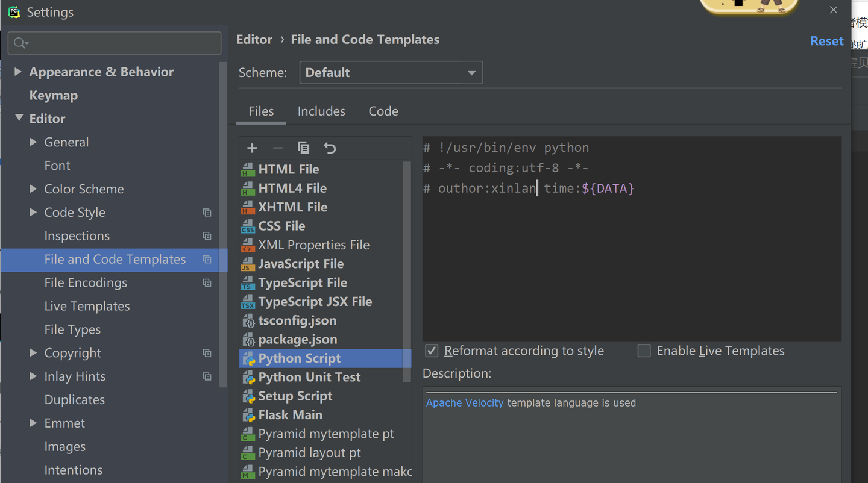Select the Python Unit Test file icon
The image size is (868, 483).
coord(248,378)
